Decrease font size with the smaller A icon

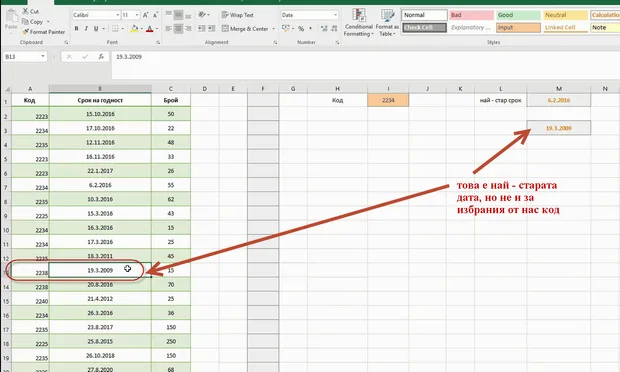coord(155,15)
